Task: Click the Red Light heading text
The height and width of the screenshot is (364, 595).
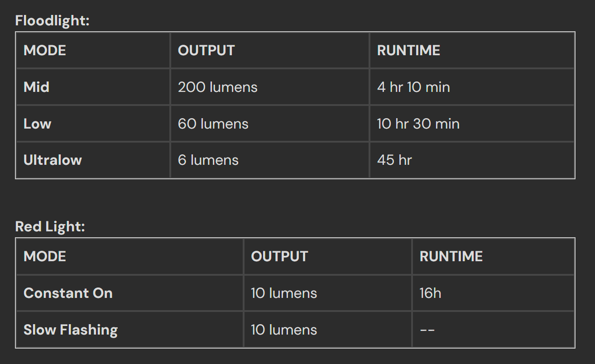Action: pos(50,226)
